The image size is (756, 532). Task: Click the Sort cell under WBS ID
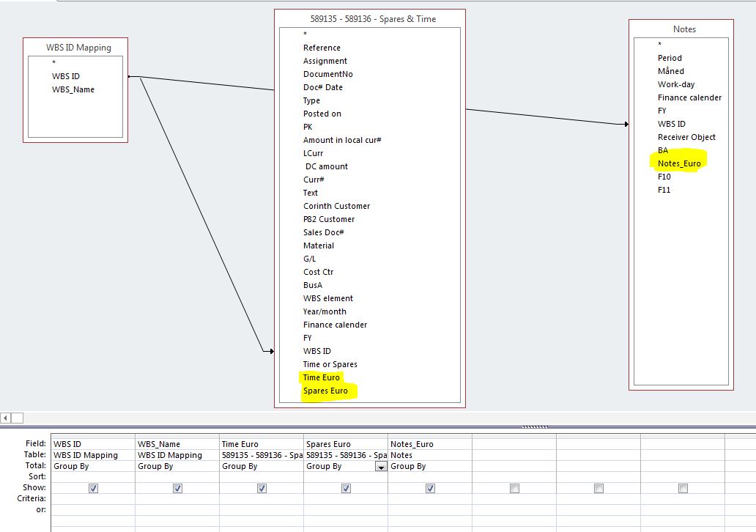93,476
